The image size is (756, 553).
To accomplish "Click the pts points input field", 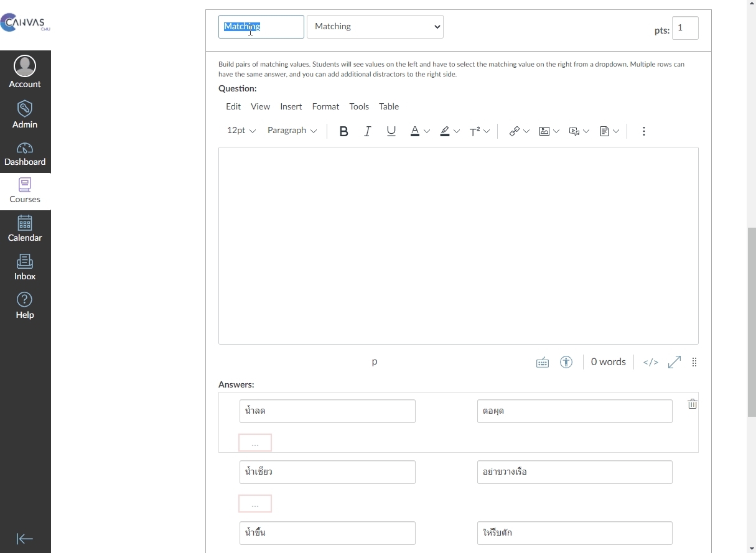I will click(x=685, y=28).
